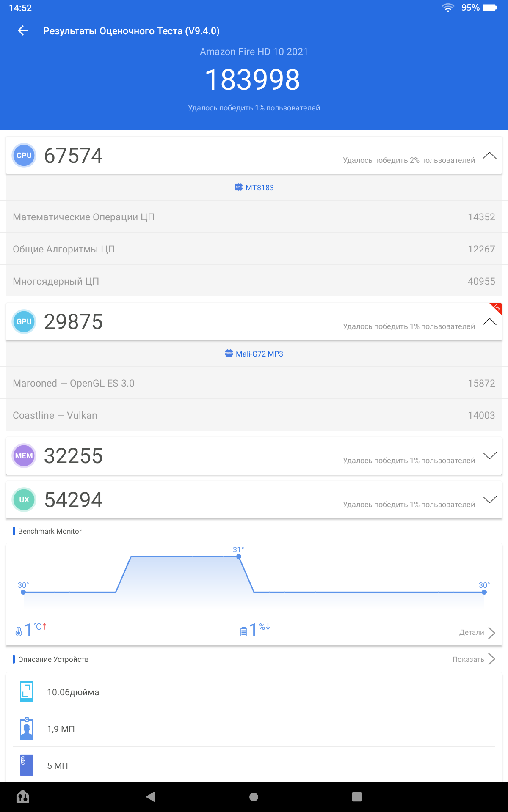Tap the battery status icon
The width and height of the screenshot is (508, 812).
(489, 8)
